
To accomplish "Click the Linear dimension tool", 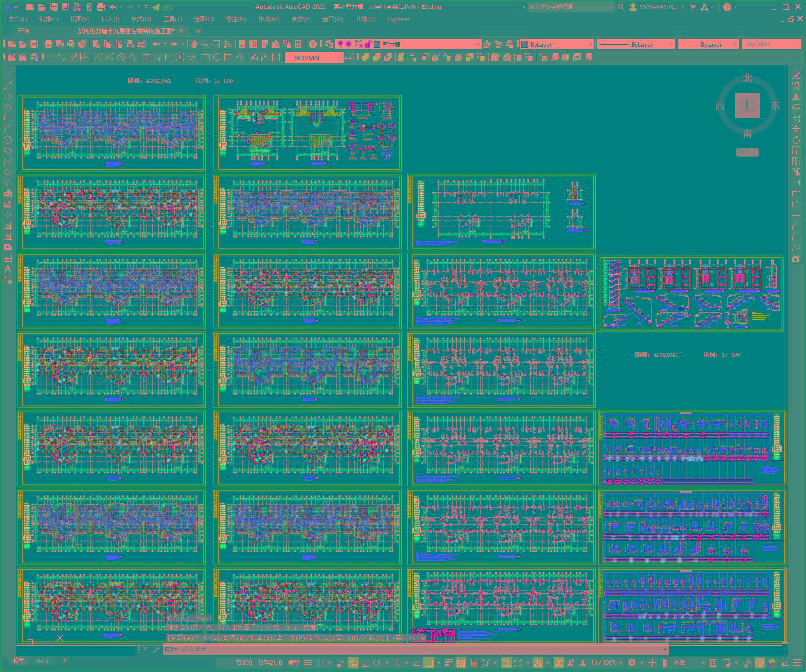I will coord(50,57).
